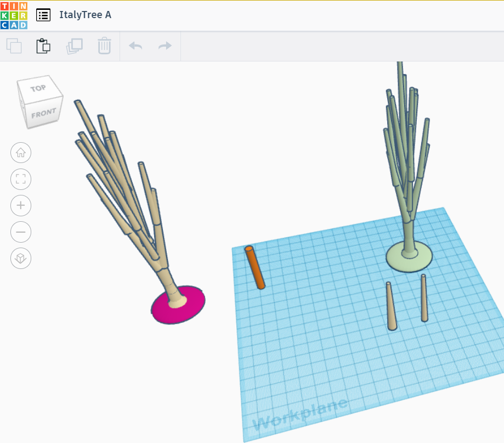The width and height of the screenshot is (504, 443).
Task: Zoom in with the plus button
Action: pyautogui.click(x=21, y=205)
